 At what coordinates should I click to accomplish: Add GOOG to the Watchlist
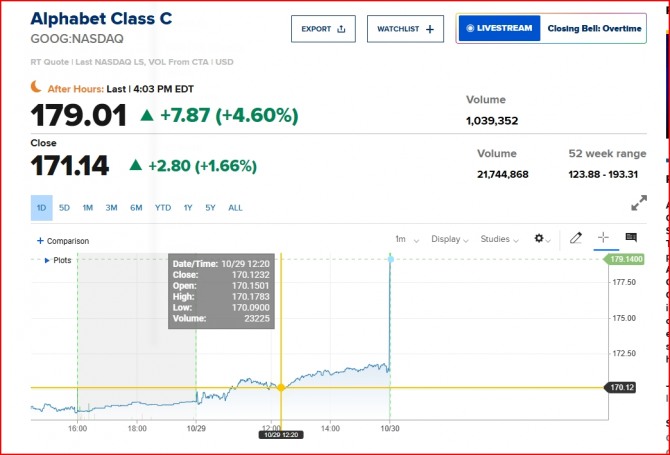405,29
